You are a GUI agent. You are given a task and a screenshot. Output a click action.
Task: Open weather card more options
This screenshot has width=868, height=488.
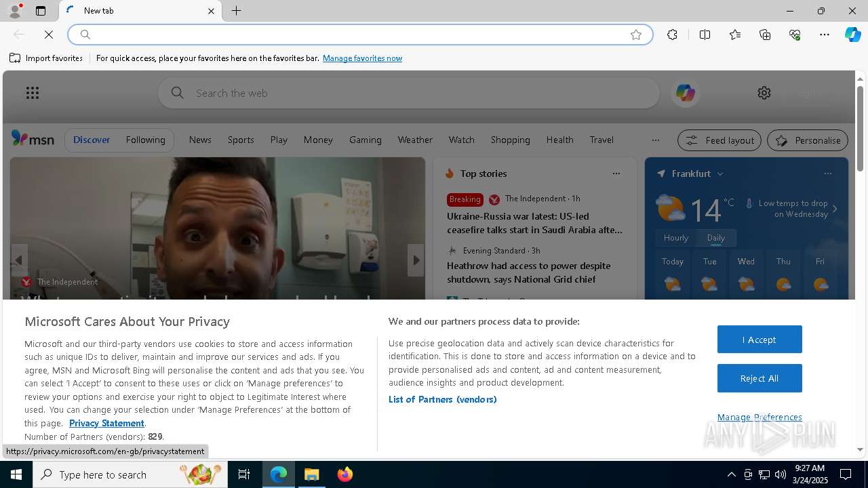(827, 174)
